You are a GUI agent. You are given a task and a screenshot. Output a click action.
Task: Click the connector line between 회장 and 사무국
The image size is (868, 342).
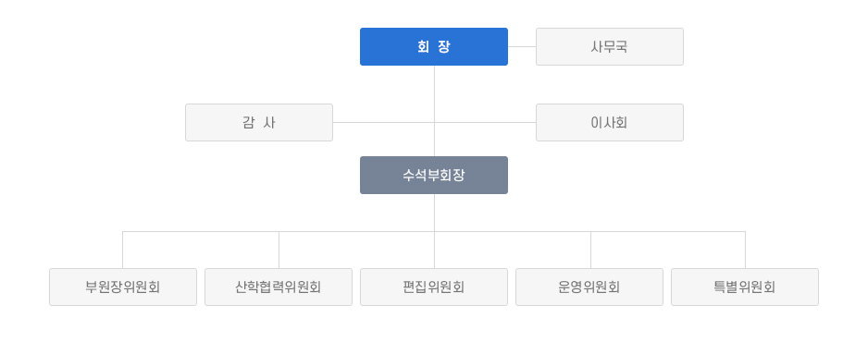click(522, 47)
